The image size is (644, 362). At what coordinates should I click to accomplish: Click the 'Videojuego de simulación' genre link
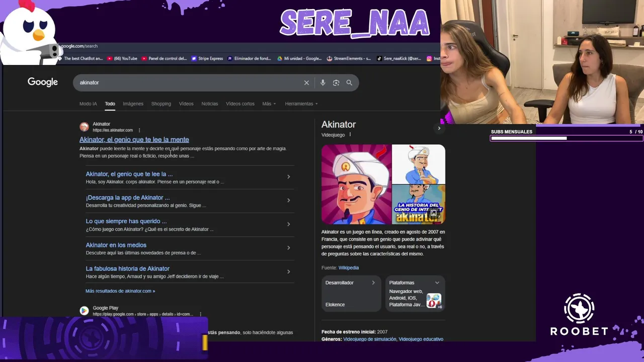point(370,339)
